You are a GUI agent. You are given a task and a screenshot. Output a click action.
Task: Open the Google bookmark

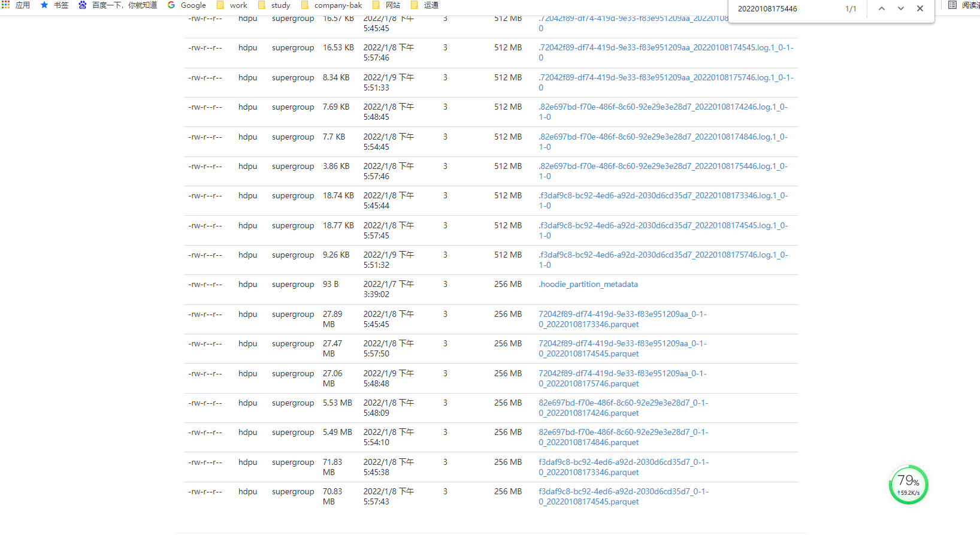click(x=186, y=5)
